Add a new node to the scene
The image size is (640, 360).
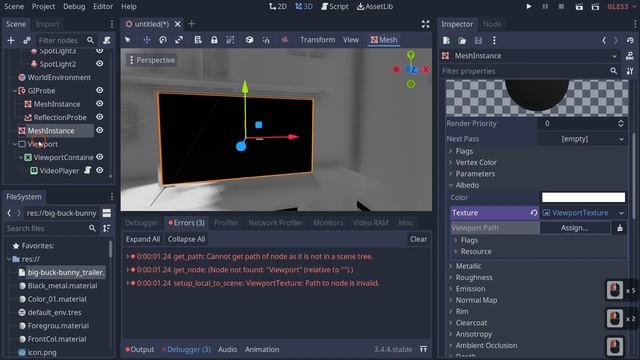click(11, 40)
